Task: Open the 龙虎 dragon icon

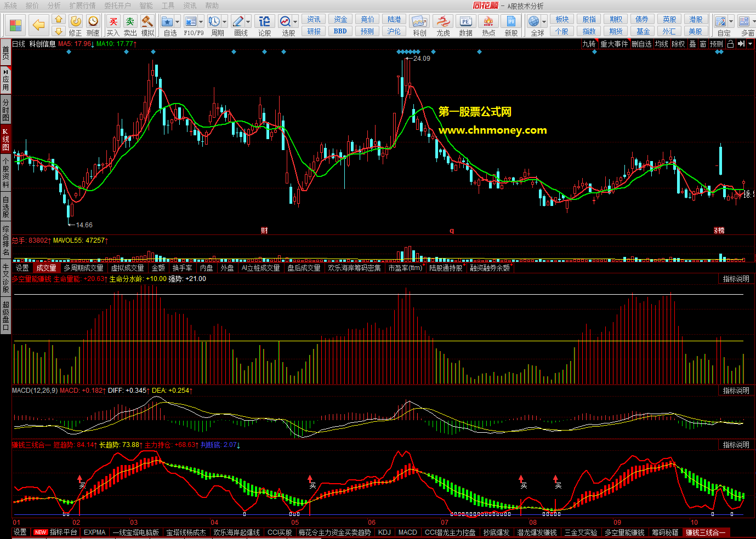Action: (443, 21)
